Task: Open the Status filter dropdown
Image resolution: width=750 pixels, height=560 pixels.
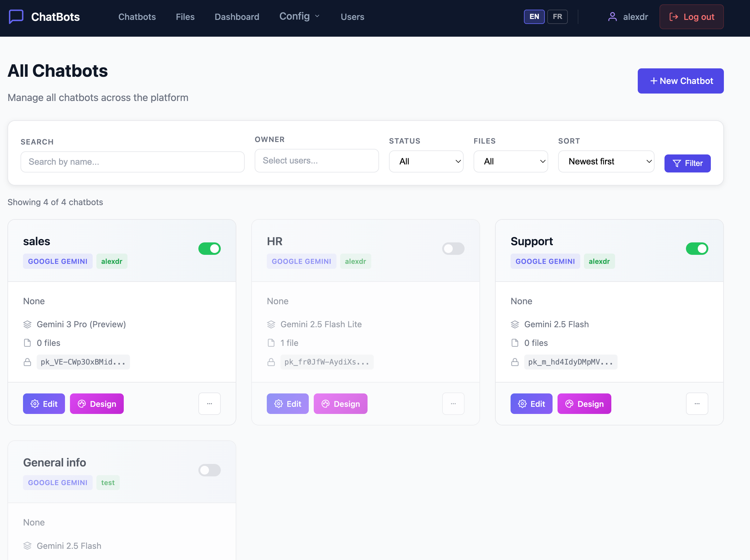Action: pyautogui.click(x=426, y=161)
